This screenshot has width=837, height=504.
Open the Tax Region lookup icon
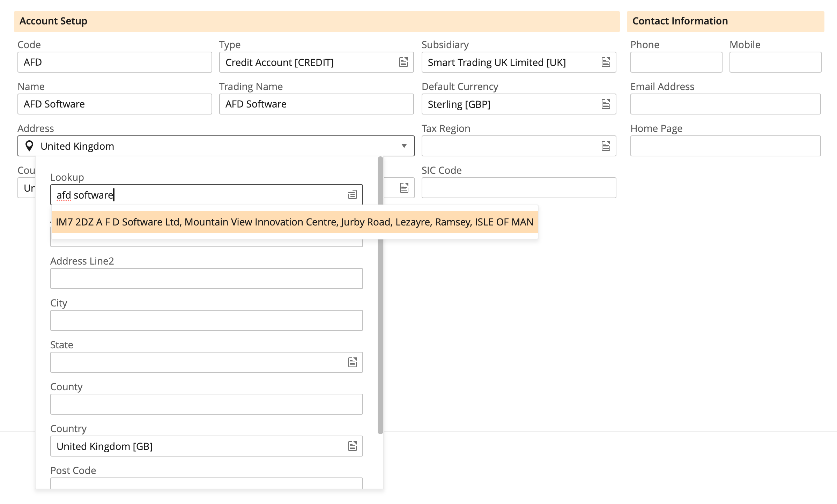[606, 146]
